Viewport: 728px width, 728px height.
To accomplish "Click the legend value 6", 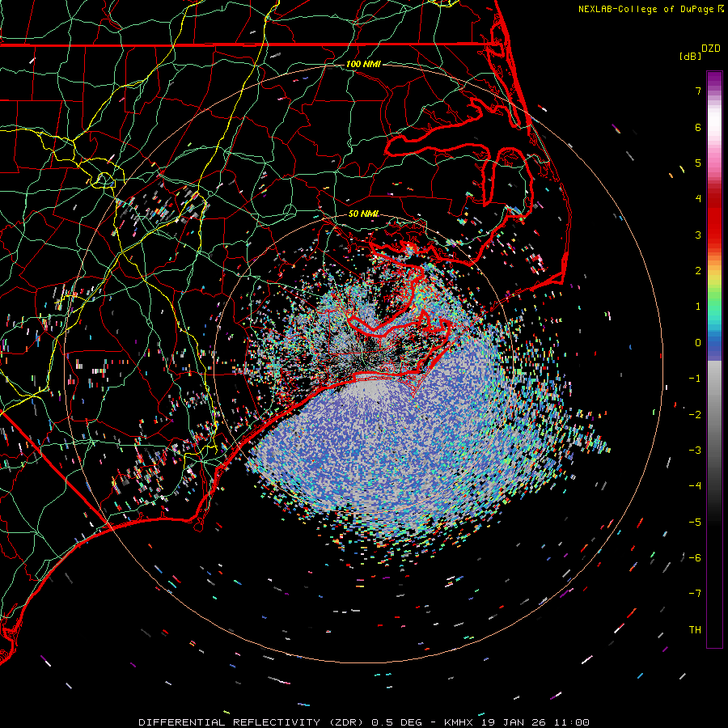I will 698,127.
